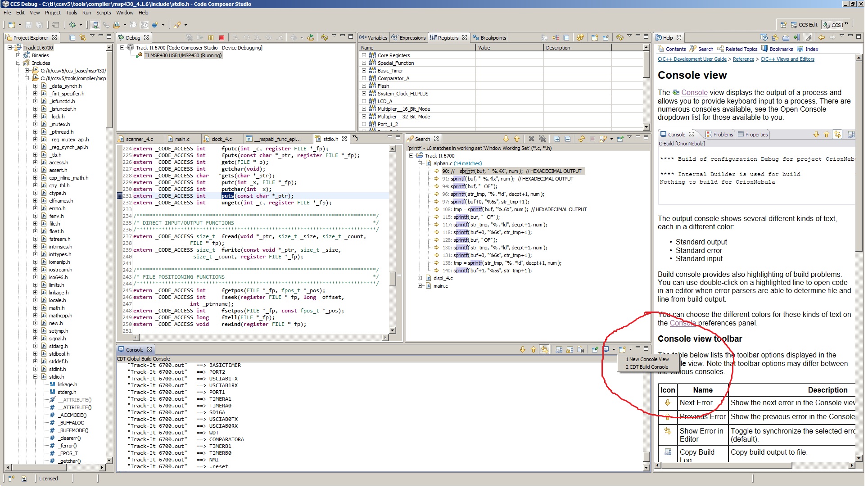Screen dimensions: 868x488
Task: Collapse the alphan.c search results
Action: [x=420, y=163]
